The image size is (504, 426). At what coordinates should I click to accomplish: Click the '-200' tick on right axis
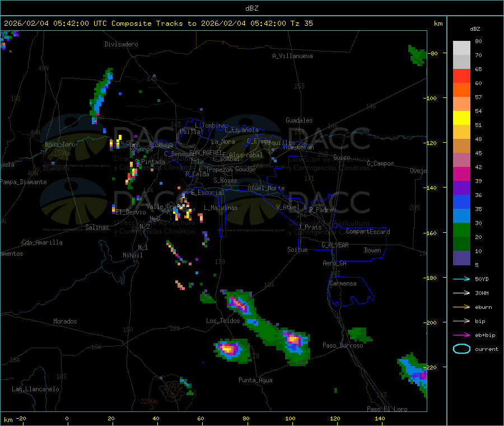click(430, 322)
